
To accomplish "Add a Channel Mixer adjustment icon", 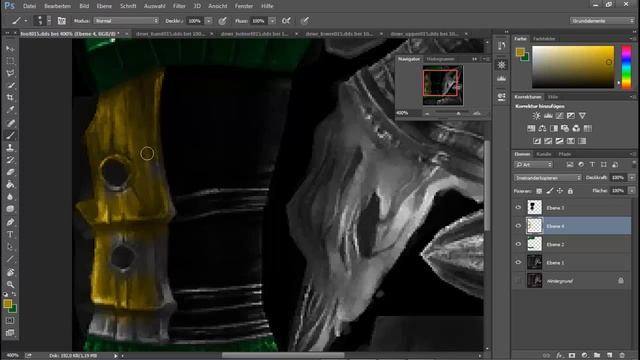I will 576,129.
